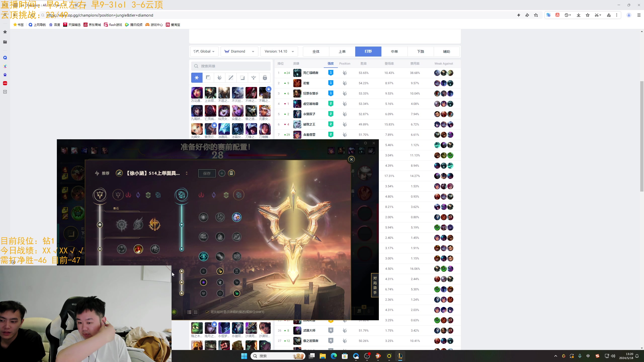Select the Triumph rune with red flag
644x362 pixels.
pyautogui.click(x=138, y=249)
